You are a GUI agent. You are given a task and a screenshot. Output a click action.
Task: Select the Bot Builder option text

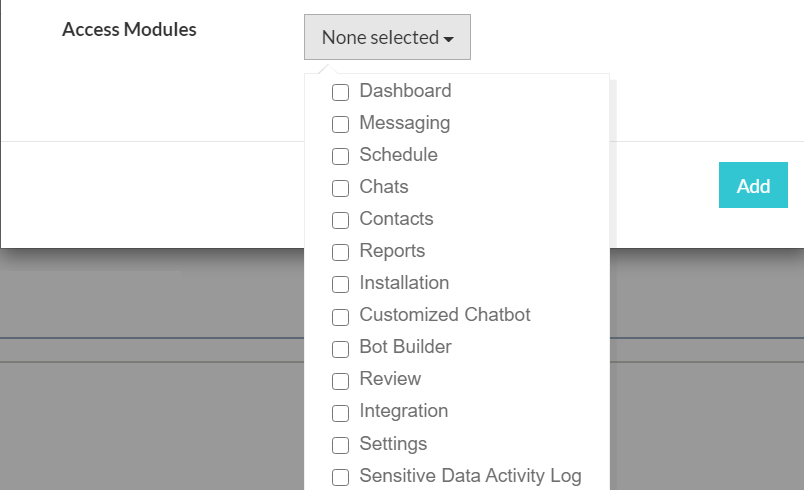[x=405, y=347]
